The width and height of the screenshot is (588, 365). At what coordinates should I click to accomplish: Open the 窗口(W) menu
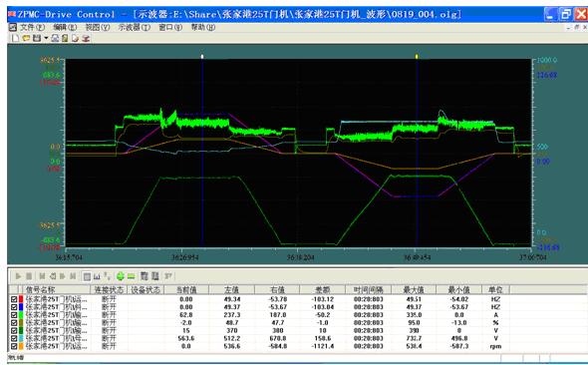170,27
